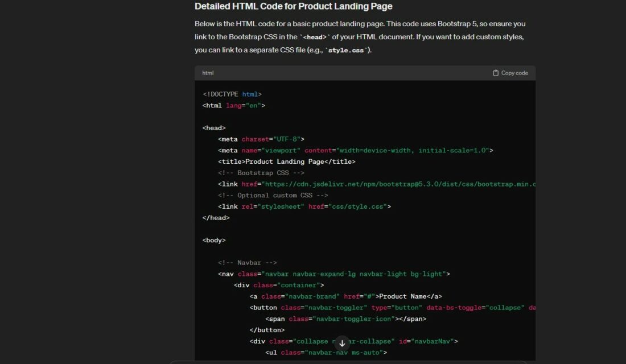Screen dimensions: 626x364
Task: Click the Product Landing Page title tag line
Action: tap(286, 162)
